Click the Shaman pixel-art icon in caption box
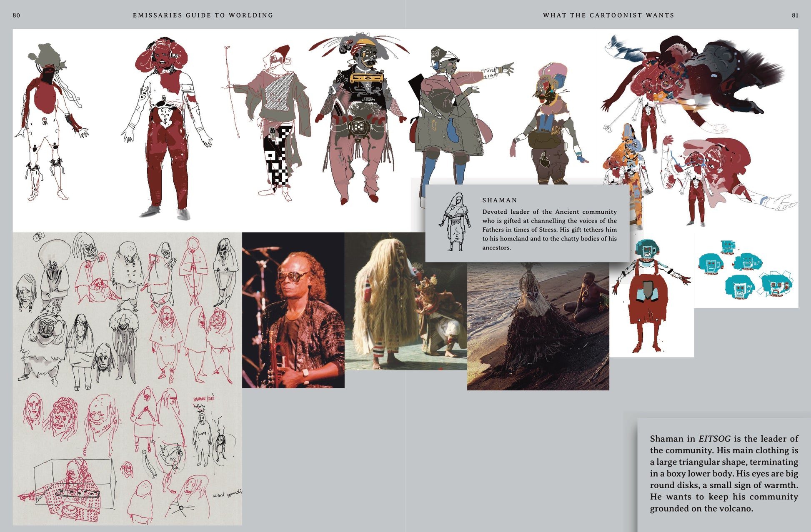 [455, 222]
